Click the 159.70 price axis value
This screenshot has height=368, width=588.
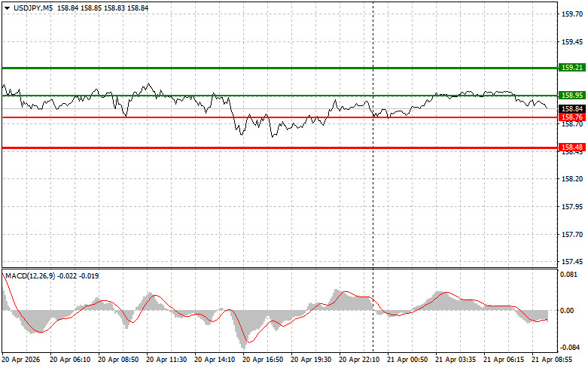572,14
